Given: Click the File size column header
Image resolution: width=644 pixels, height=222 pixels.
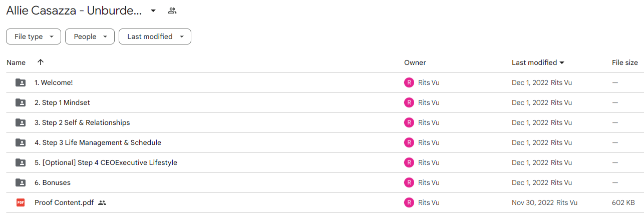Looking at the screenshot, I should click(625, 62).
